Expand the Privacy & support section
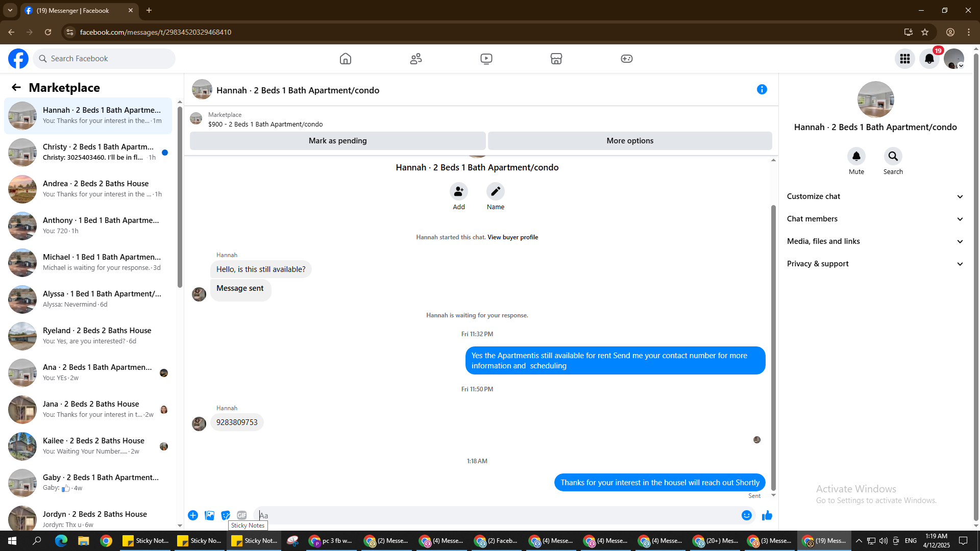The width and height of the screenshot is (980, 551). [875, 264]
